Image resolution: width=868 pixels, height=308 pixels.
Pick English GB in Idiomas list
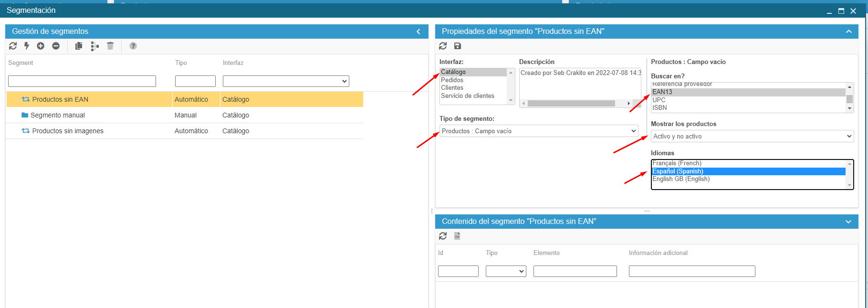tap(681, 179)
